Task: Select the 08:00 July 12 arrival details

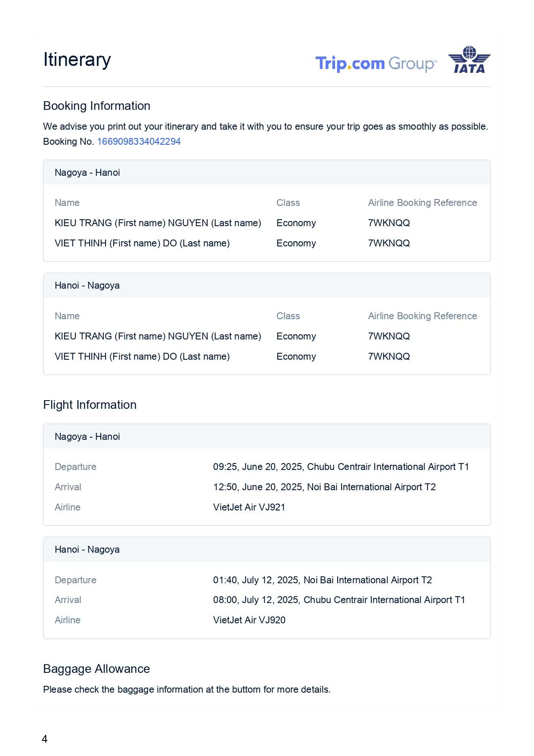Action: pos(339,600)
